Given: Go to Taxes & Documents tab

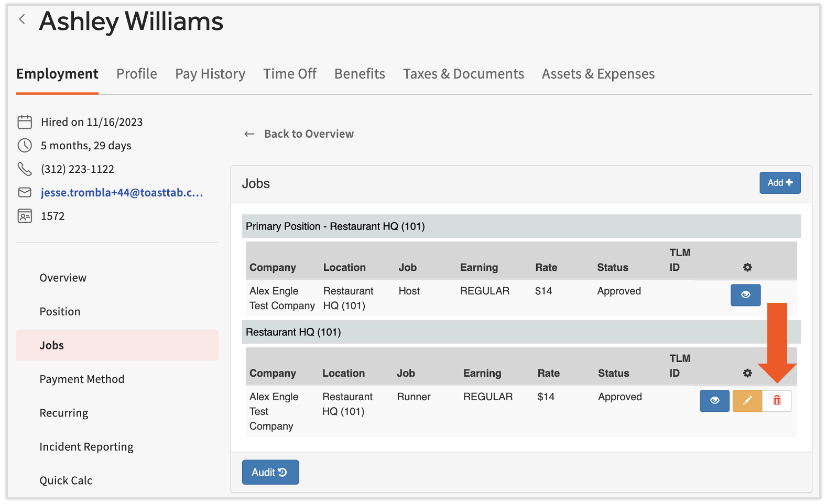Looking at the screenshot, I should 463,74.
